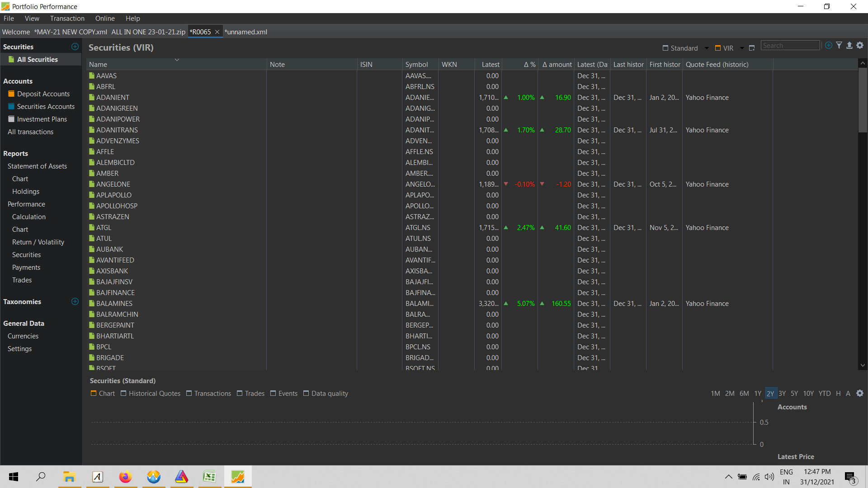Switch to the unnamed.xml tab
Screen dimensions: 868x488
(246, 32)
